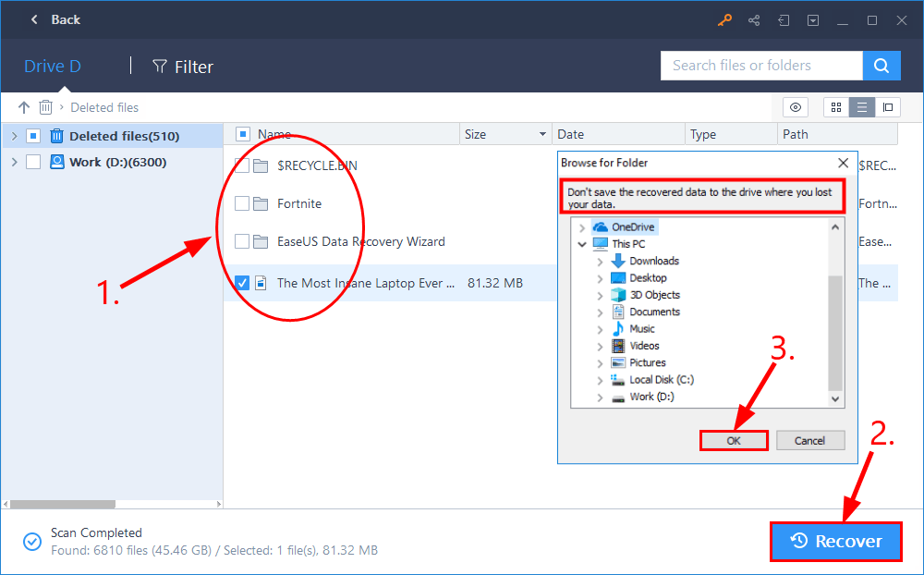
Task: Expand Downloads node in dialog
Action: tap(600, 262)
